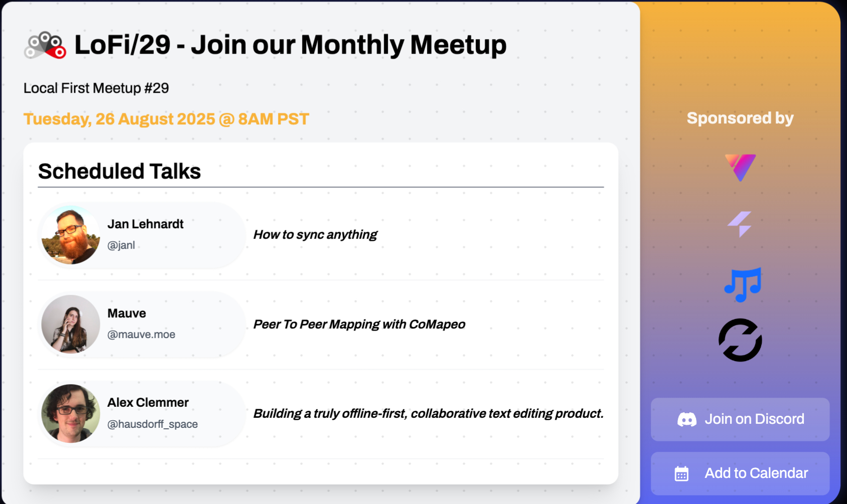The width and height of the screenshot is (847, 504).
Task: Select the 'How to sync anything' talk title
Action: (315, 235)
